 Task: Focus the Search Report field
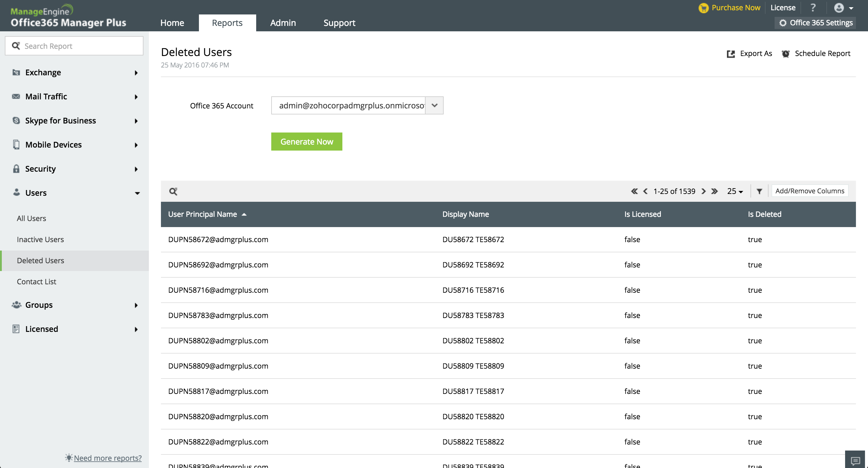pyautogui.click(x=77, y=46)
